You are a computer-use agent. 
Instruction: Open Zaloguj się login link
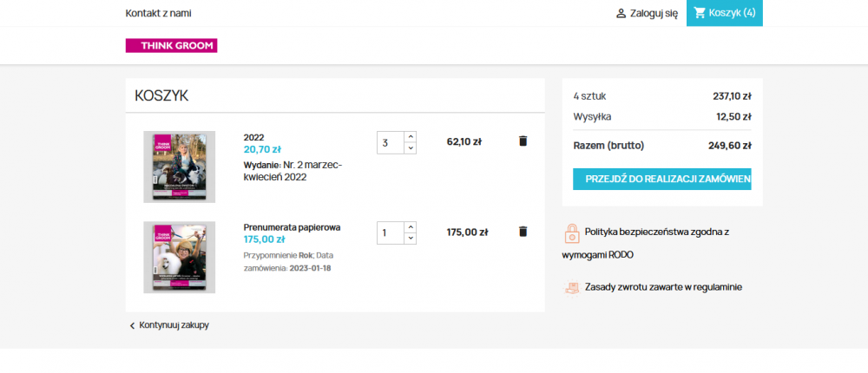(x=654, y=13)
